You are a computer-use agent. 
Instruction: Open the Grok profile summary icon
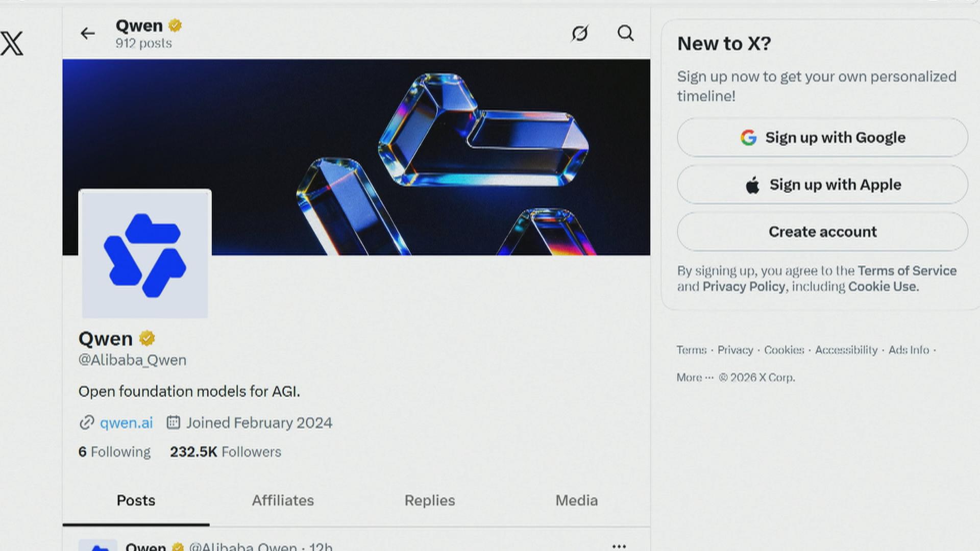tap(580, 34)
